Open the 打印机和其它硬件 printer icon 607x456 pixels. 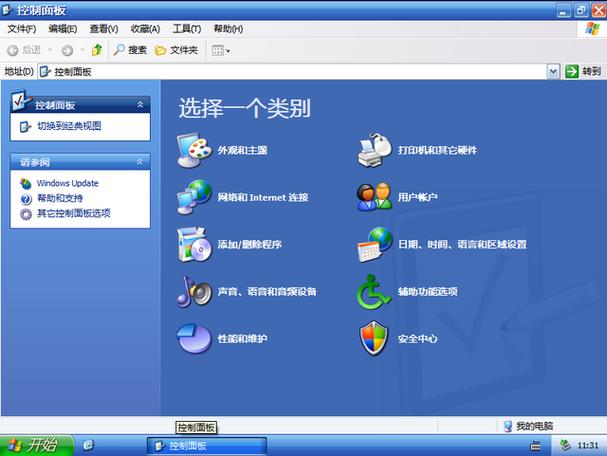pos(374,150)
